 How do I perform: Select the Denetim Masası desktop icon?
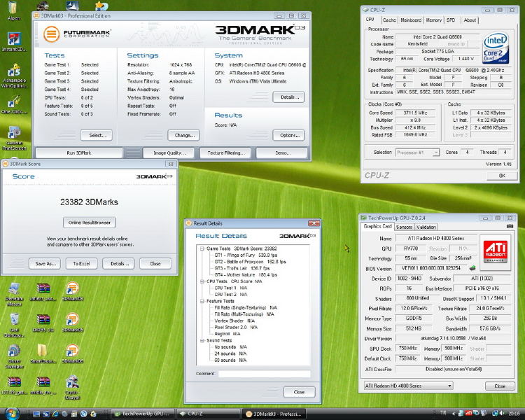click(15, 294)
